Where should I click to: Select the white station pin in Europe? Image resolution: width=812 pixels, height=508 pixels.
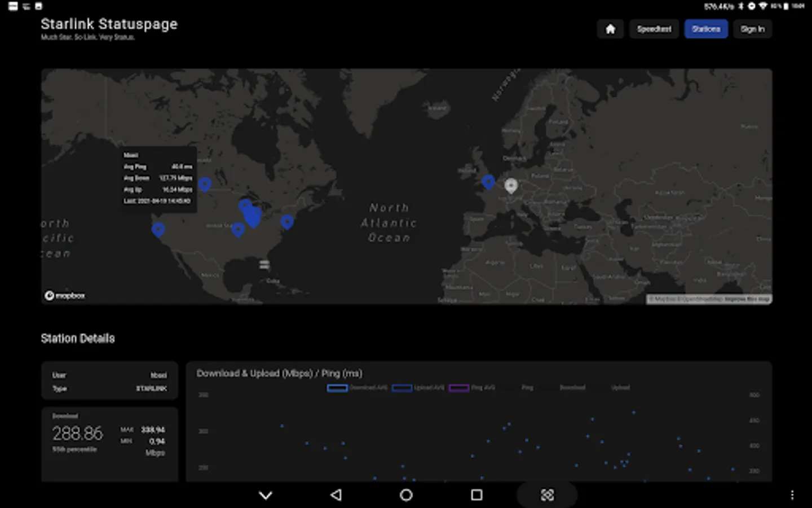511,186
